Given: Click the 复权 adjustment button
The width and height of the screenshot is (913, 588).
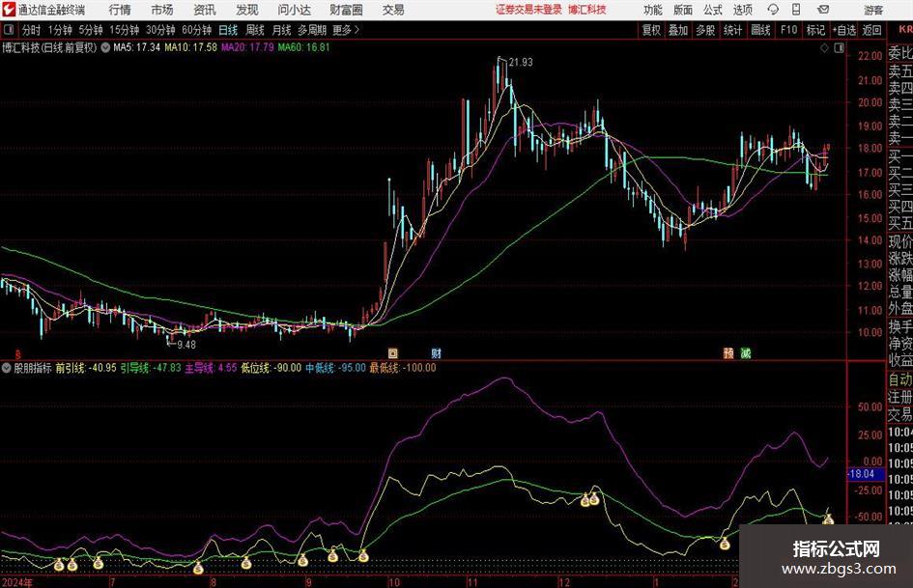Looking at the screenshot, I should [x=651, y=30].
